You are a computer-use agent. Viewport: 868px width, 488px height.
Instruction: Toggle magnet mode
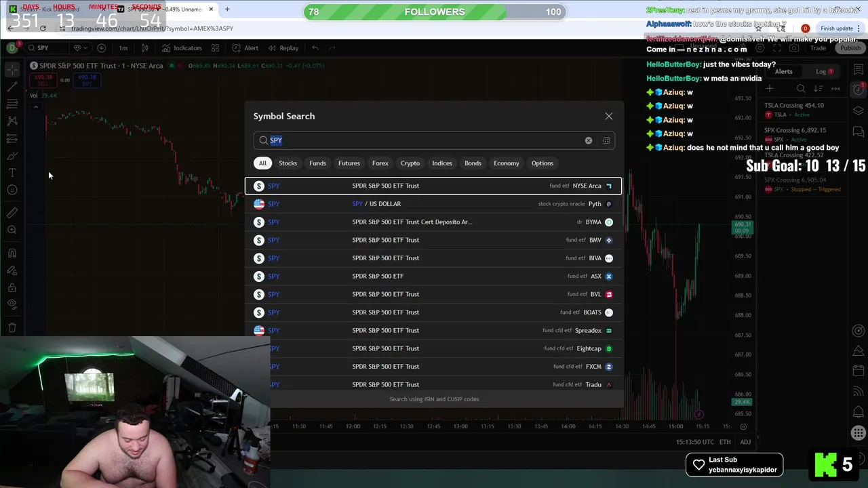tap(12, 253)
